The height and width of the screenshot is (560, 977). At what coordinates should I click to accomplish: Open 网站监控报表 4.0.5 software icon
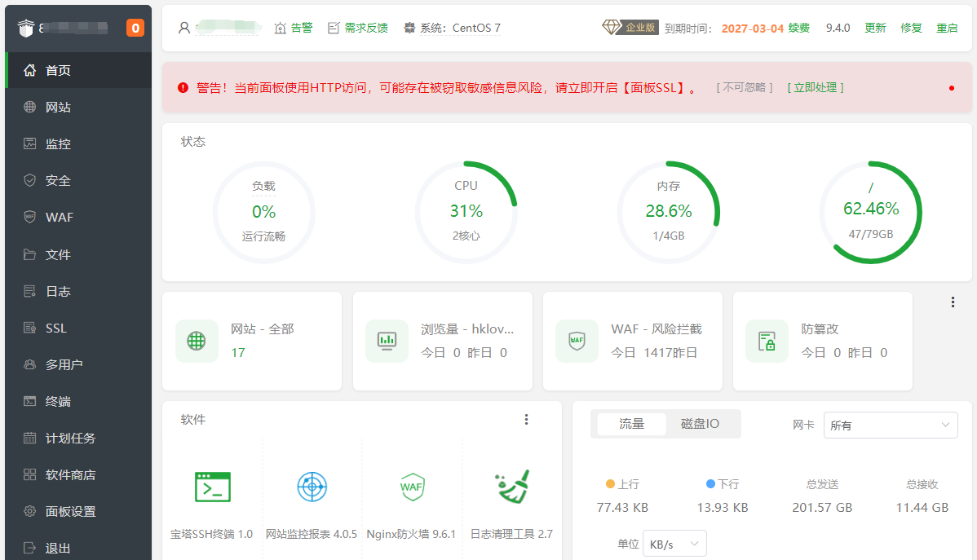pos(312,487)
